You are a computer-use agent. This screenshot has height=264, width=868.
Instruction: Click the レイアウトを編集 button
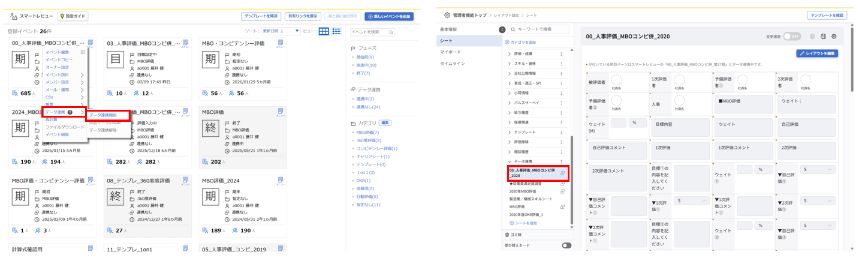(817, 53)
